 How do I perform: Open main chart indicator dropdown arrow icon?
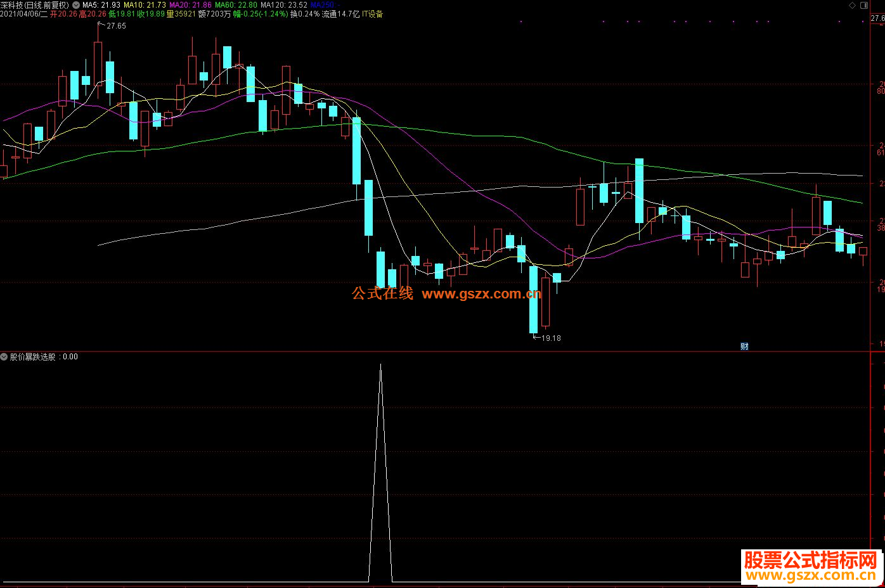pyautogui.click(x=76, y=5)
